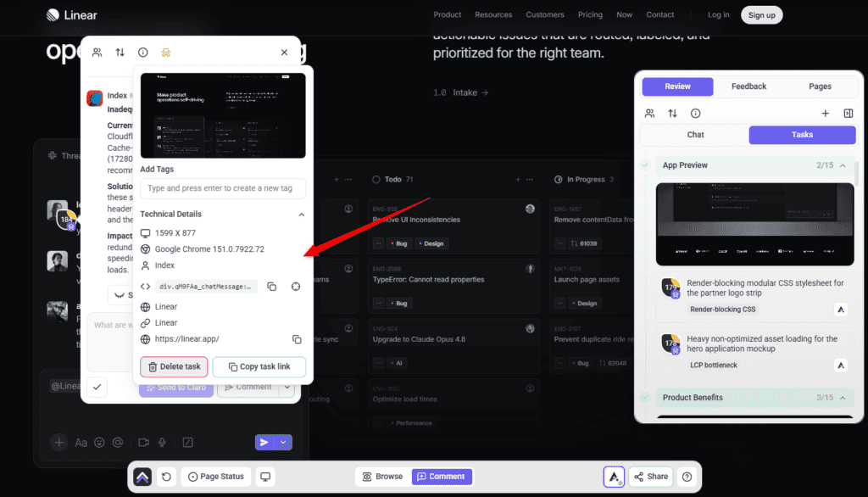Click the A logo icon on the Render-blocking CSS task
Viewport: 868px width, 497px height.
840,310
